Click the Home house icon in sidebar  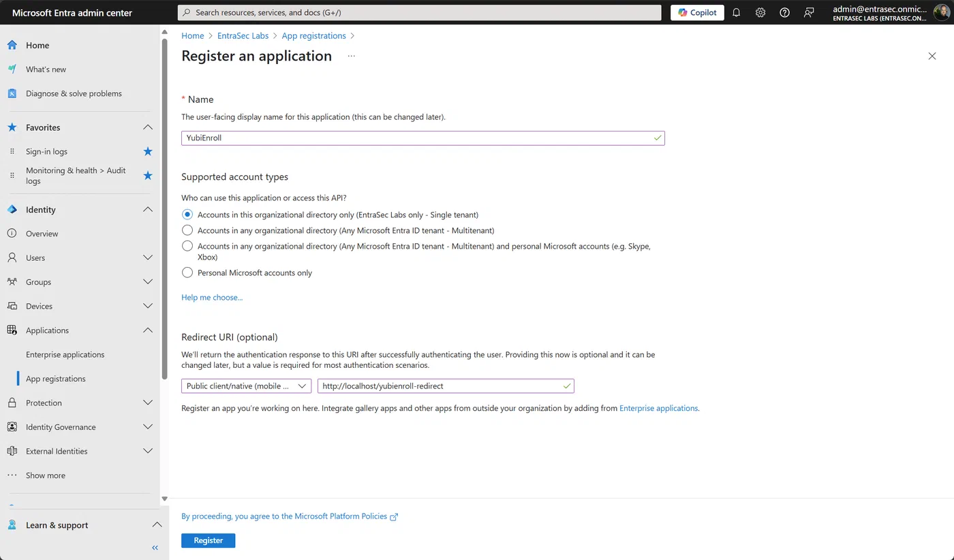tap(12, 45)
